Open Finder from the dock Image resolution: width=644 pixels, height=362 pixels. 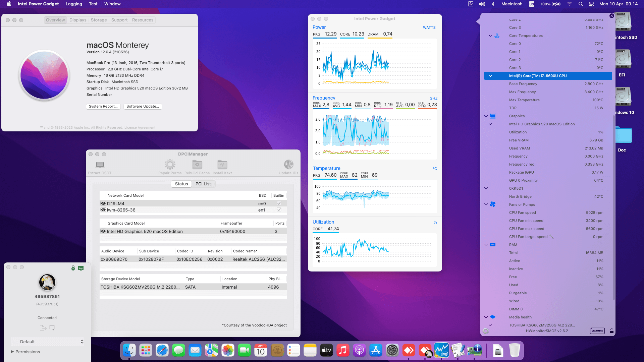click(x=129, y=351)
